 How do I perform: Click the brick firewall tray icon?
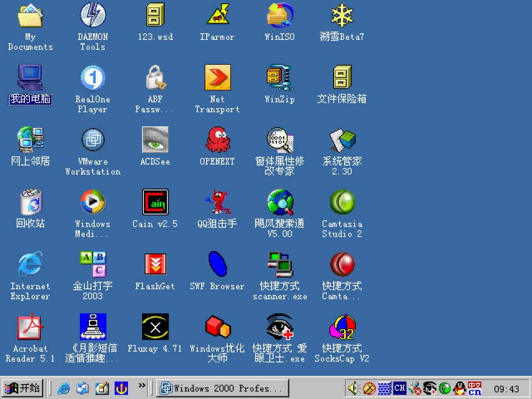(385, 388)
